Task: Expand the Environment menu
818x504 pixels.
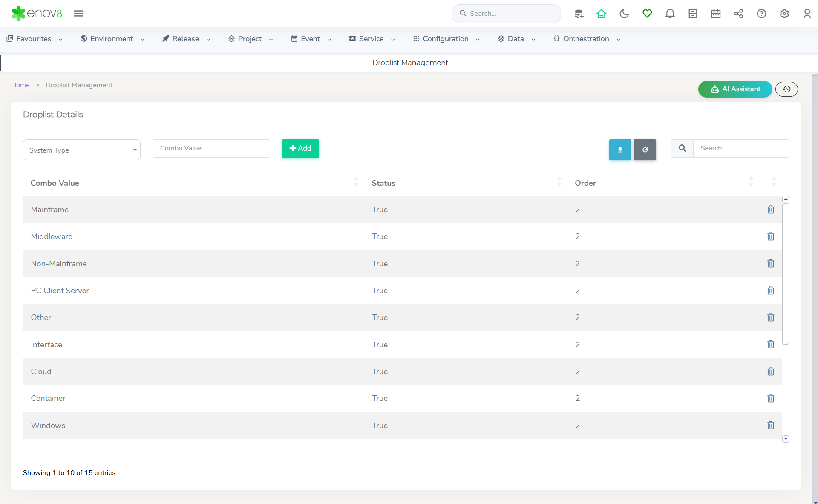Action: 112,39
